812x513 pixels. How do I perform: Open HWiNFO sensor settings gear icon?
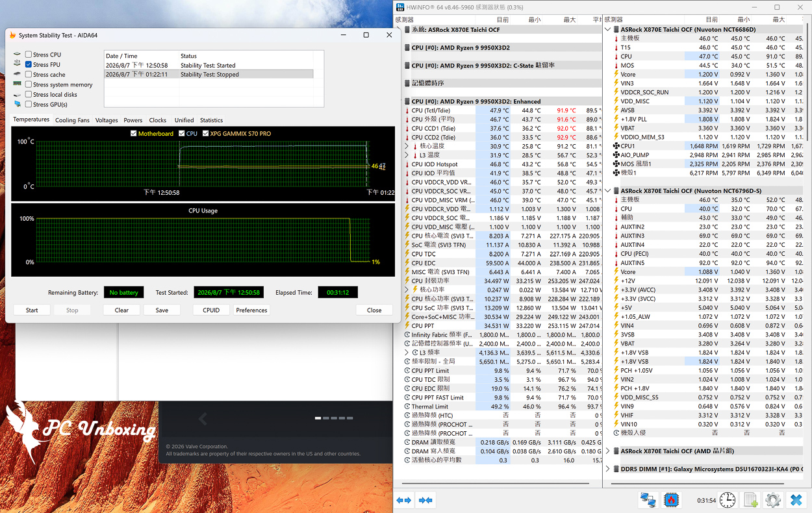pos(772,500)
